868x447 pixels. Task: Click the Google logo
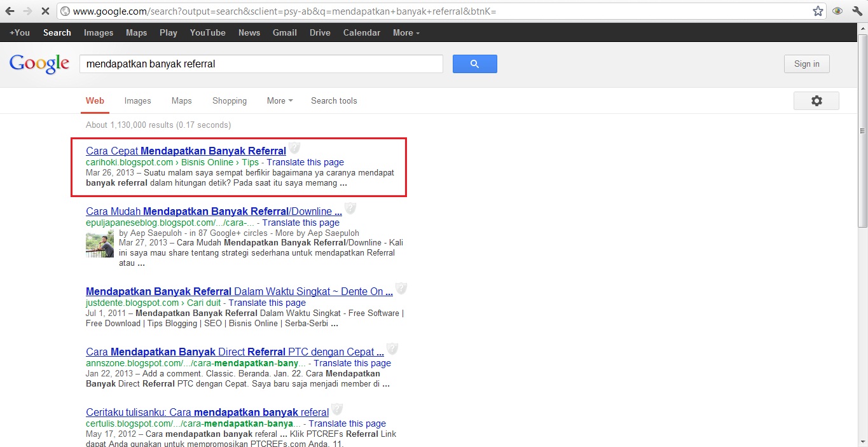(39, 64)
